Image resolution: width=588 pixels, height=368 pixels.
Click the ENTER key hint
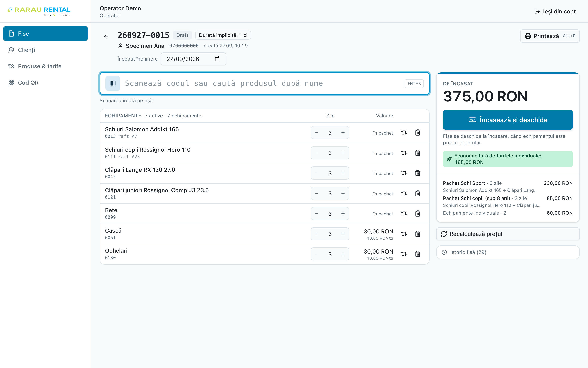tap(414, 83)
